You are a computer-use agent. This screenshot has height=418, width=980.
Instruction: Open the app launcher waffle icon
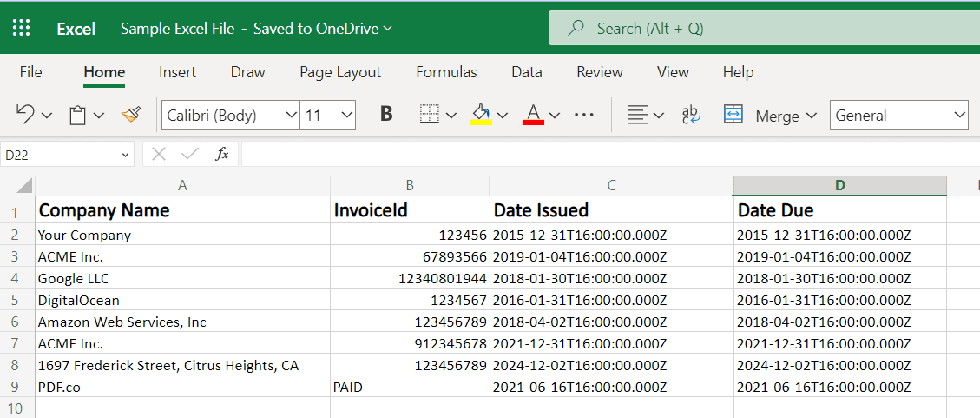(x=21, y=28)
